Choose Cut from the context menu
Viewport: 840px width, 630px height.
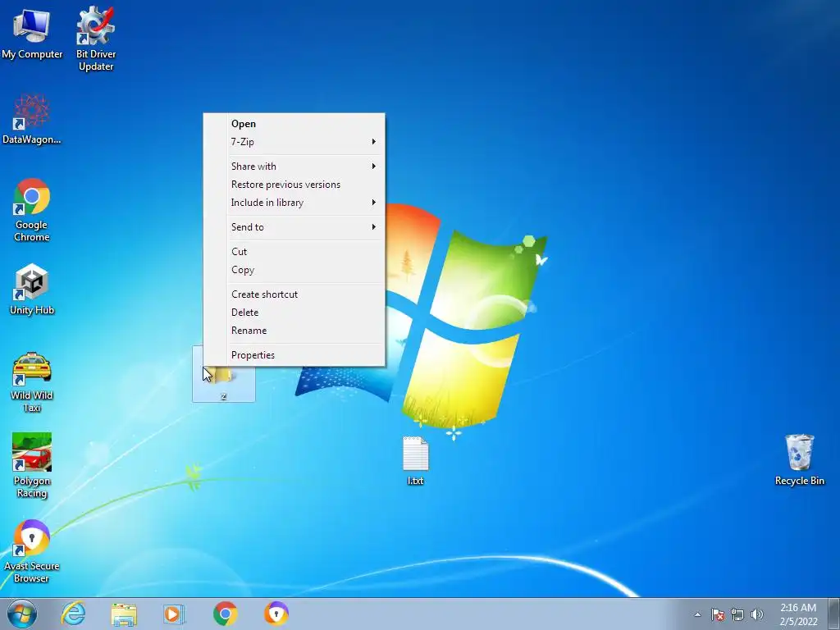pyautogui.click(x=294, y=252)
